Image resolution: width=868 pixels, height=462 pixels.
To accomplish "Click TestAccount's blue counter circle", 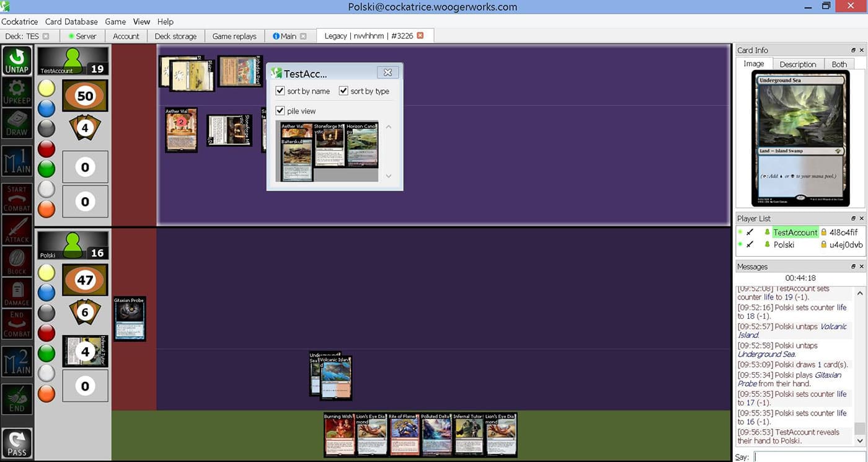I will point(46,109).
